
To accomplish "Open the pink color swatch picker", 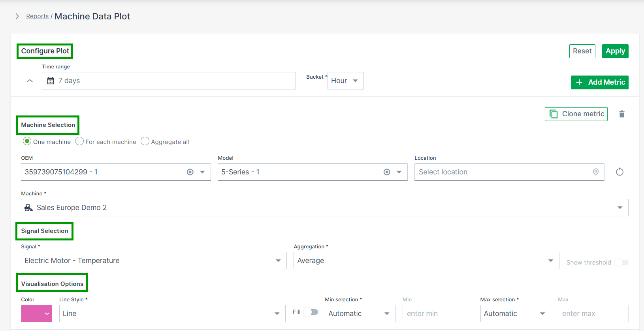I will [36, 314].
